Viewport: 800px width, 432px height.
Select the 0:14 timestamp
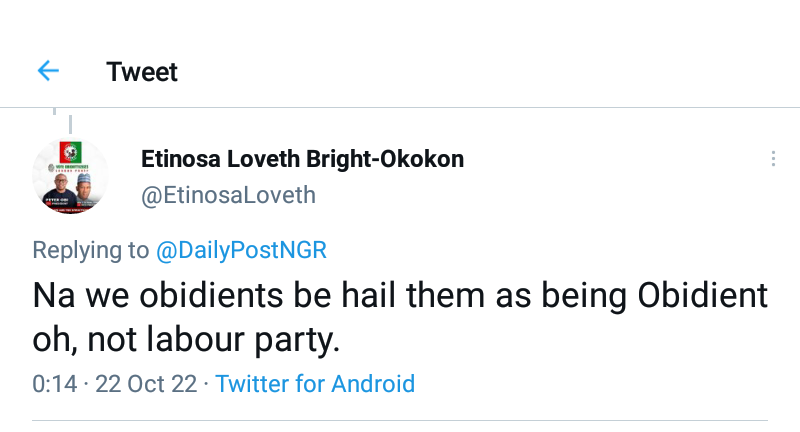[x=53, y=383]
